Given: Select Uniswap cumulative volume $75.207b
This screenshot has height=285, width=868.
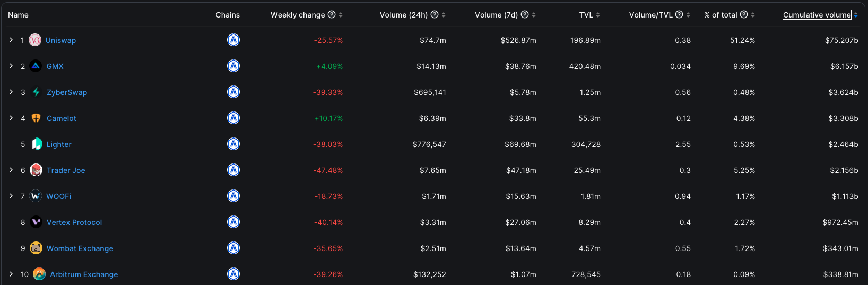Looking at the screenshot, I should pyautogui.click(x=841, y=40).
